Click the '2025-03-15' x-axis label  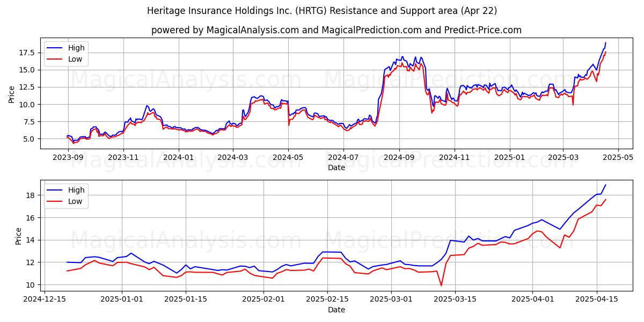click(455, 301)
